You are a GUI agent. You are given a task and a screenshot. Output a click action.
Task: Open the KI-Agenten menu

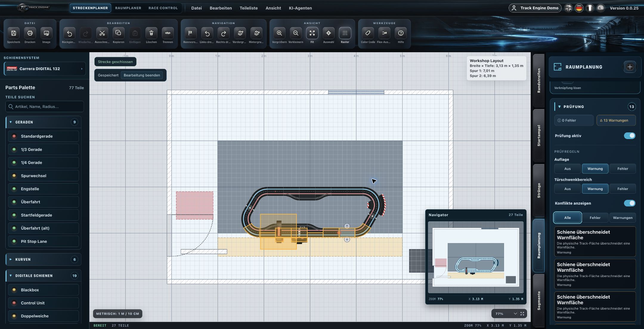(x=300, y=8)
